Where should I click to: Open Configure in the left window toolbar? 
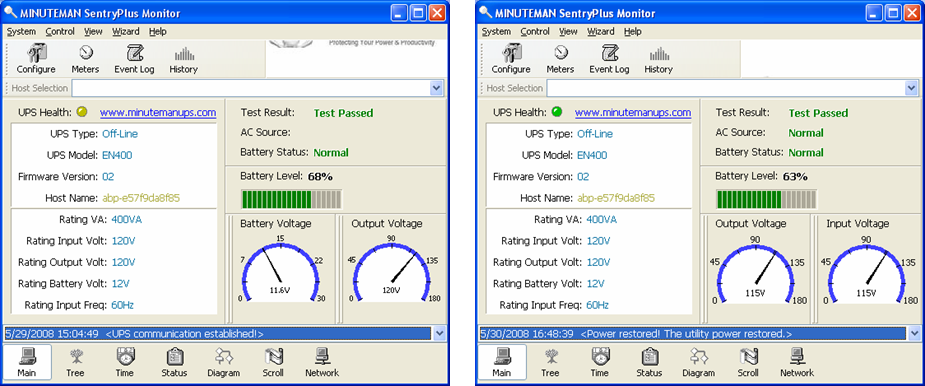pos(36,59)
